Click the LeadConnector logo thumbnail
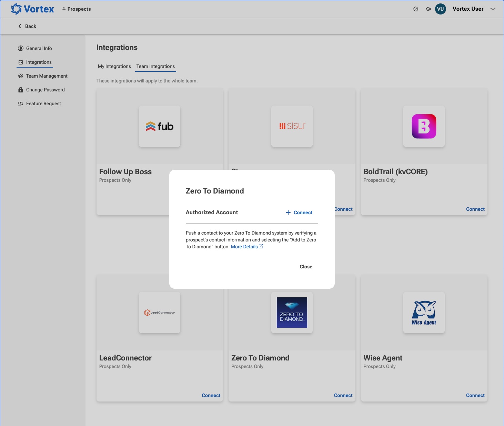 click(x=160, y=313)
